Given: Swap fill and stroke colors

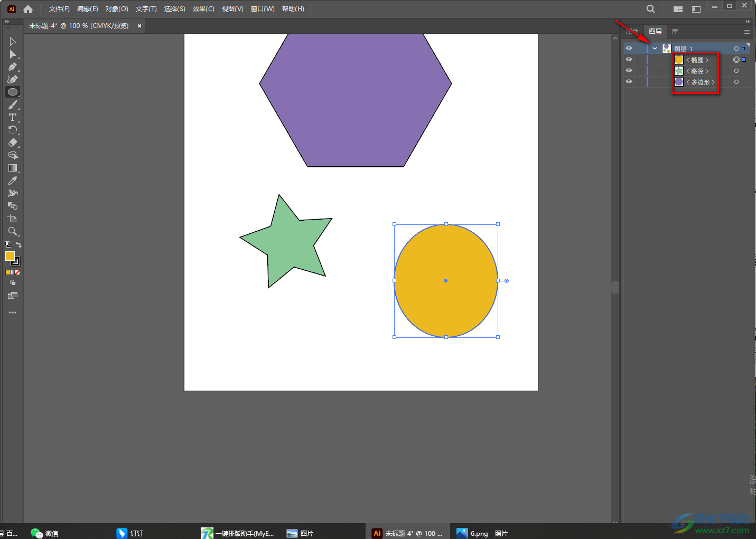Looking at the screenshot, I should point(18,244).
